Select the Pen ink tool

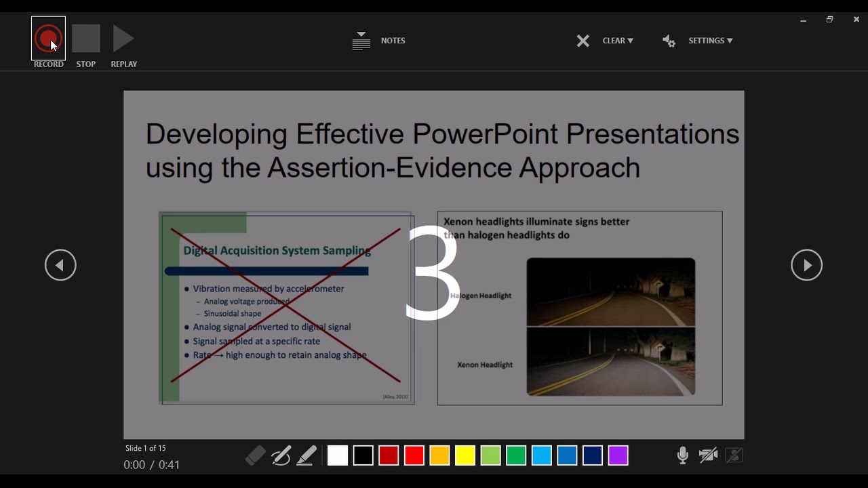281,455
